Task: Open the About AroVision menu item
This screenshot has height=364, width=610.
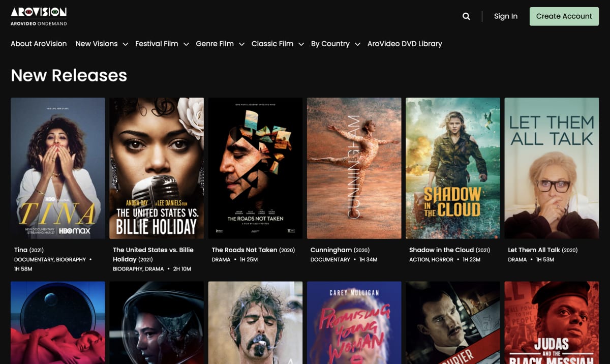Action: pos(39,44)
